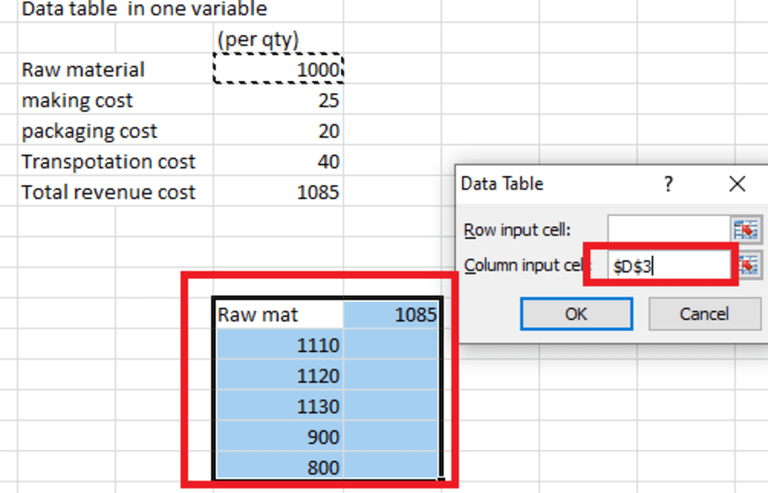
Task: Click the Raw mat header cell
Action: (279, 314)
